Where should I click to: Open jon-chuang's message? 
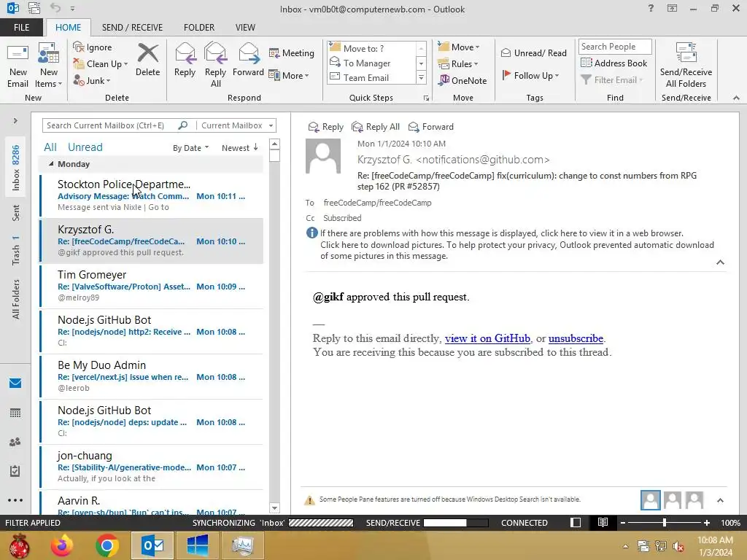pos(152,467)
